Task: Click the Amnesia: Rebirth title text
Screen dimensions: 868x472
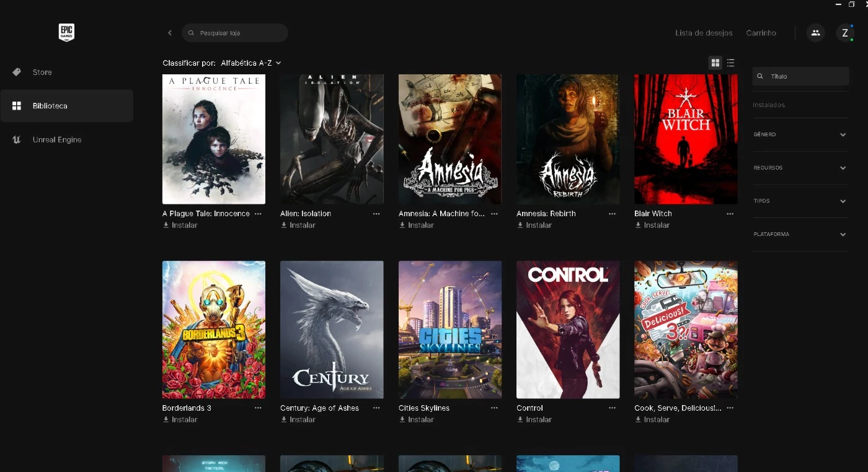Action: 546,214
